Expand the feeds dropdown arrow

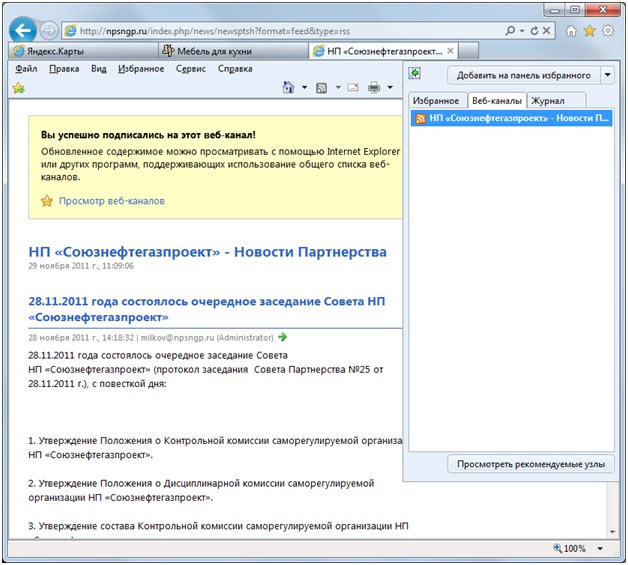point(338,87)
